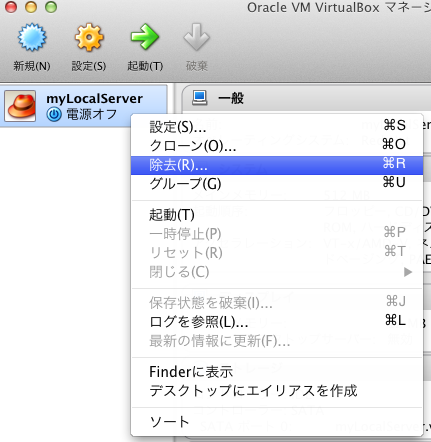Open settings via the 設定(S) gear icon
The height and width of the screenshot is (442, 431).
point(89,37)
